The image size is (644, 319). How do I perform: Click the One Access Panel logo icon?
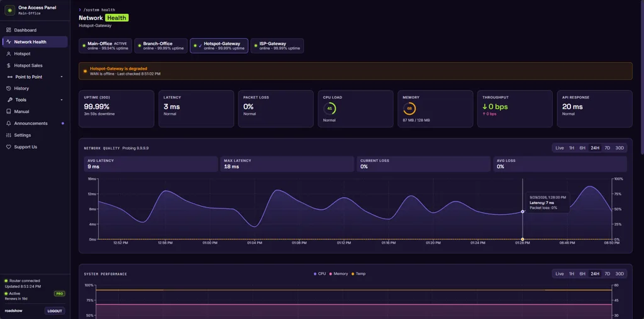point(10,10)
